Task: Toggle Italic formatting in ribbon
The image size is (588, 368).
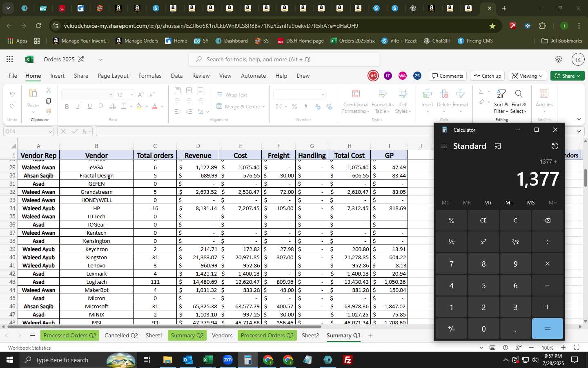Action: [x=78, y=106]
